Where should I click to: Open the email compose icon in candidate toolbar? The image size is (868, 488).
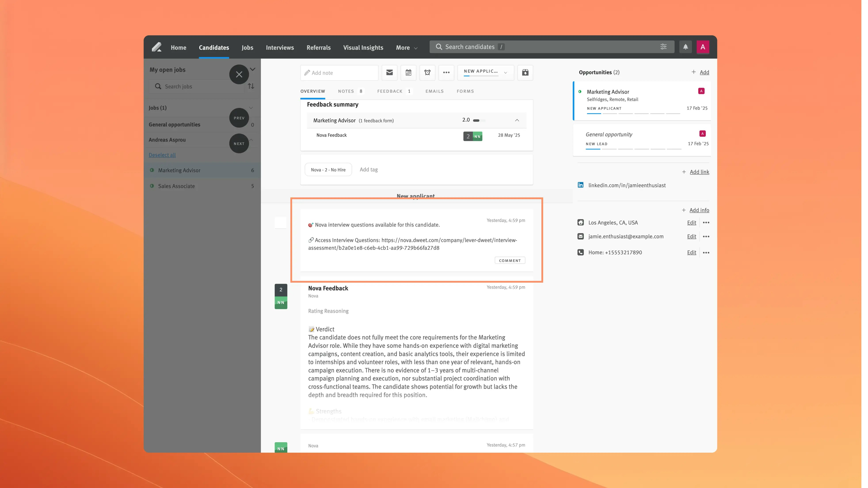[389, 72]
